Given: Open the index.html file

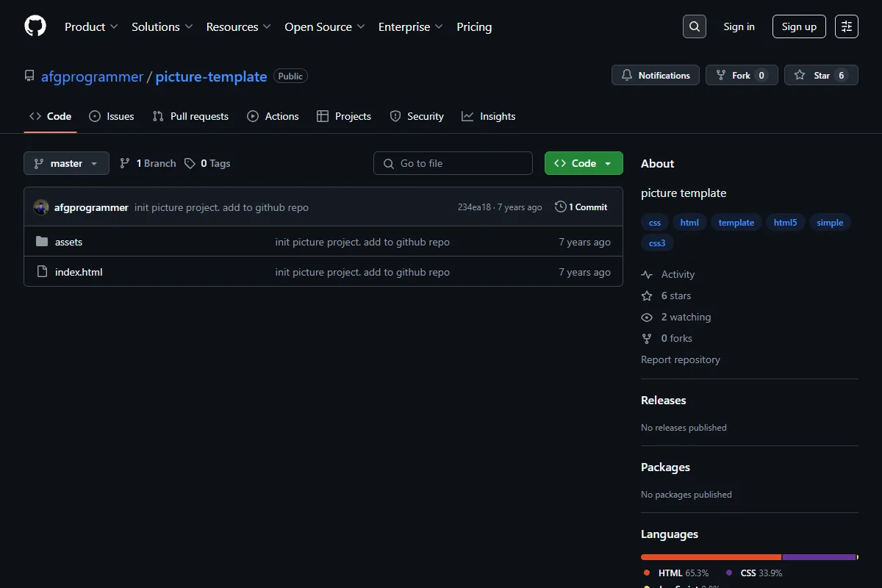Looking at the screenshot, I should pyautogui.click(x=79, y=272).
